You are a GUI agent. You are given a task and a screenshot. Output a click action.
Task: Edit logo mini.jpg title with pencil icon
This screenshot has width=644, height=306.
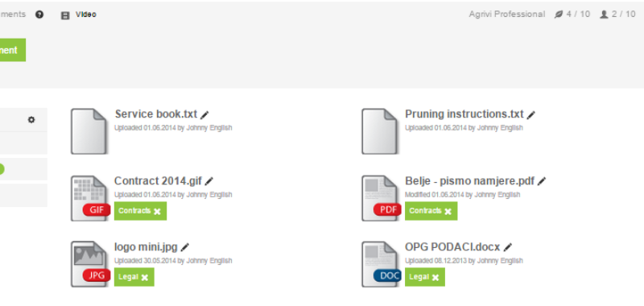click(185, 247)
